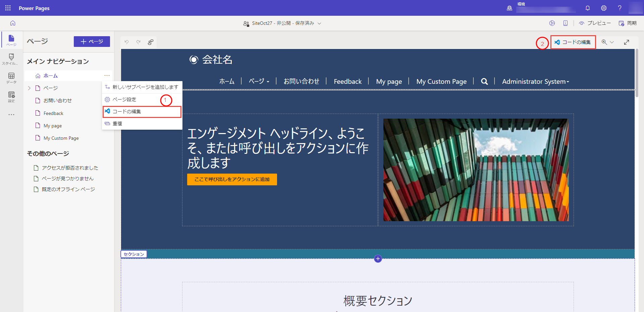Click the Home icon in command bar
Screen dimensions: 644x312
point(13,23)
